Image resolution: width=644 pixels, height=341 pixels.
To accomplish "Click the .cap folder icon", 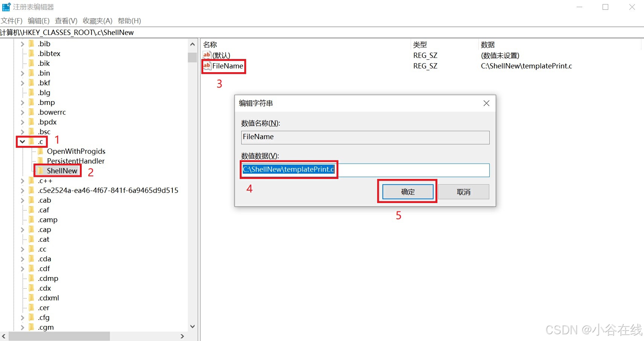I will tap(32, 229).
